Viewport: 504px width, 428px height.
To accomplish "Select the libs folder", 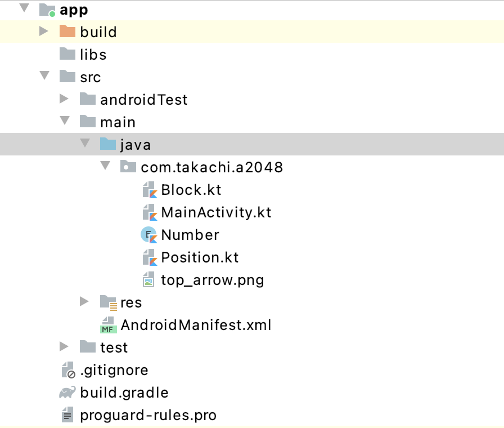I will point(93,55).
